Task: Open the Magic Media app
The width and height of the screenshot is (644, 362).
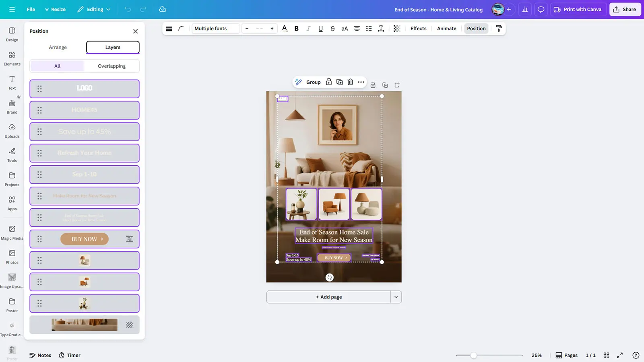Action: point(12,232)
